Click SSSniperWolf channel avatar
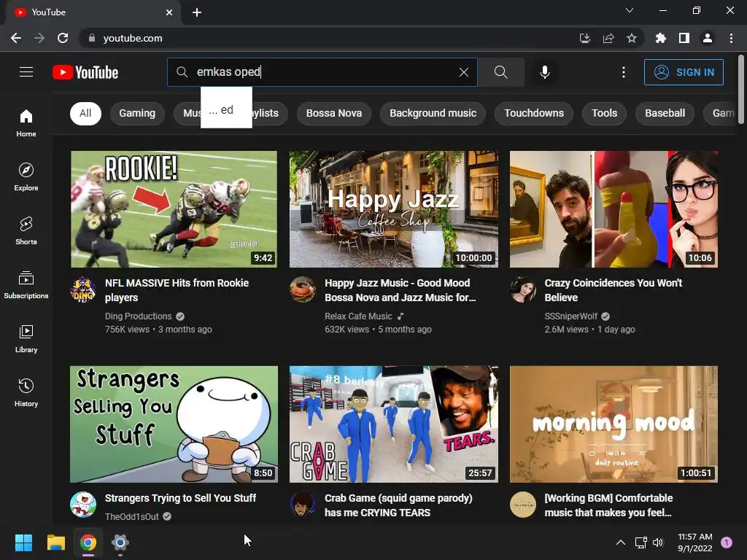 pyautogui.click(x=523, y=289)
